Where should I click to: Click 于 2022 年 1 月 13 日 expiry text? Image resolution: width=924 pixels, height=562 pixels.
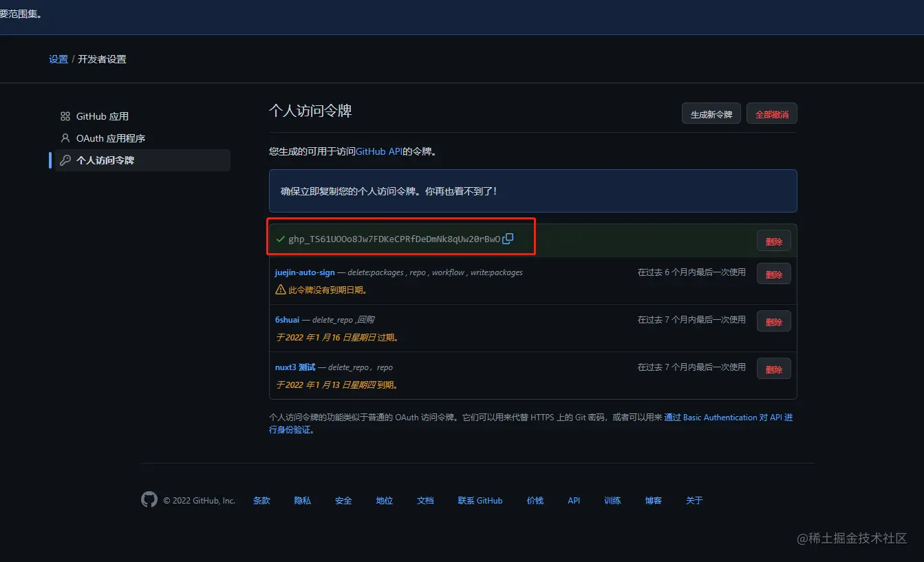pos(337,385)
